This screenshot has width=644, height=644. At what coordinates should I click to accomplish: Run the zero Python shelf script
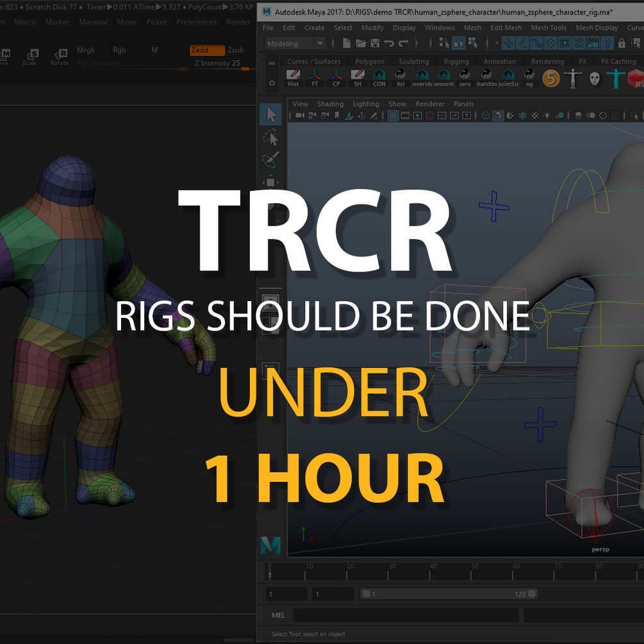[465, 78]
